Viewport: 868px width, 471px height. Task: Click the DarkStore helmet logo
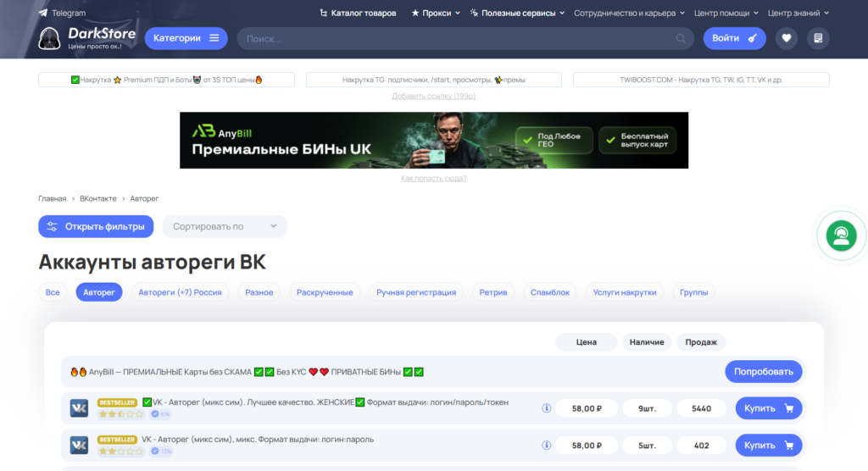(x=49, y=39)
